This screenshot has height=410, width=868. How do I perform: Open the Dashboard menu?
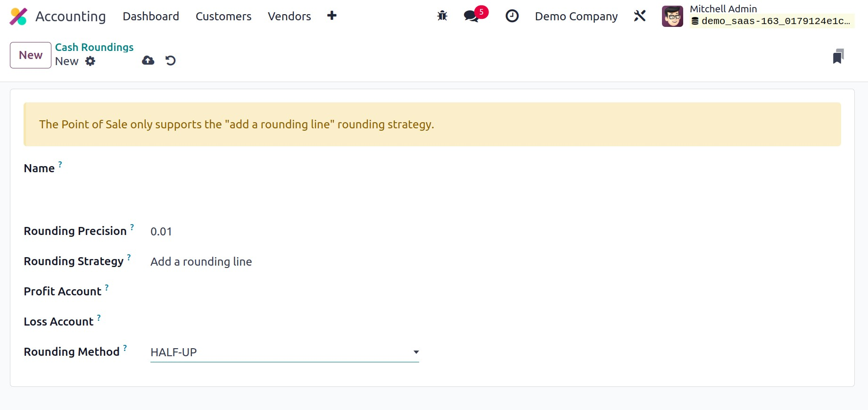151,17
